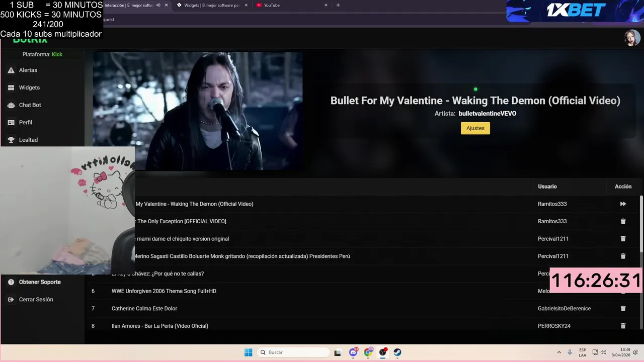Click Cerrar Sesión to log out
644x362 pixels.
click(36, 299)
